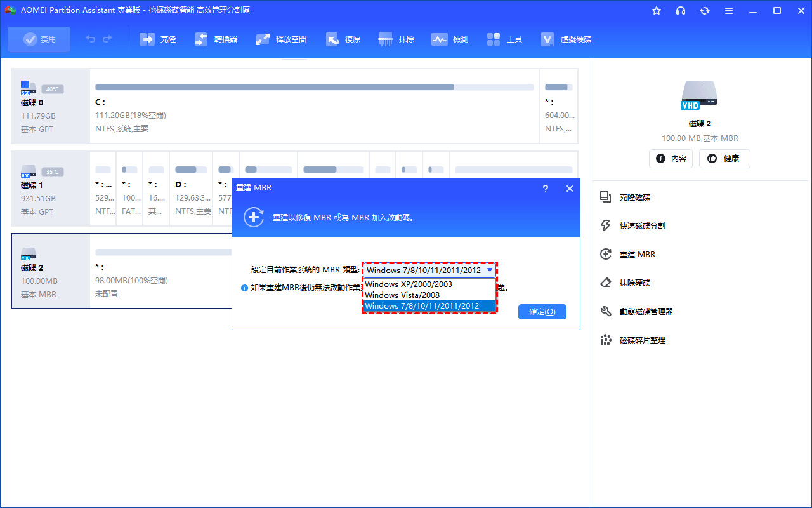The image size is (812, 508).
Task: Click the 虛擬硬碟 (Virtual disk) icon
Action: click(x=548, y=39)
